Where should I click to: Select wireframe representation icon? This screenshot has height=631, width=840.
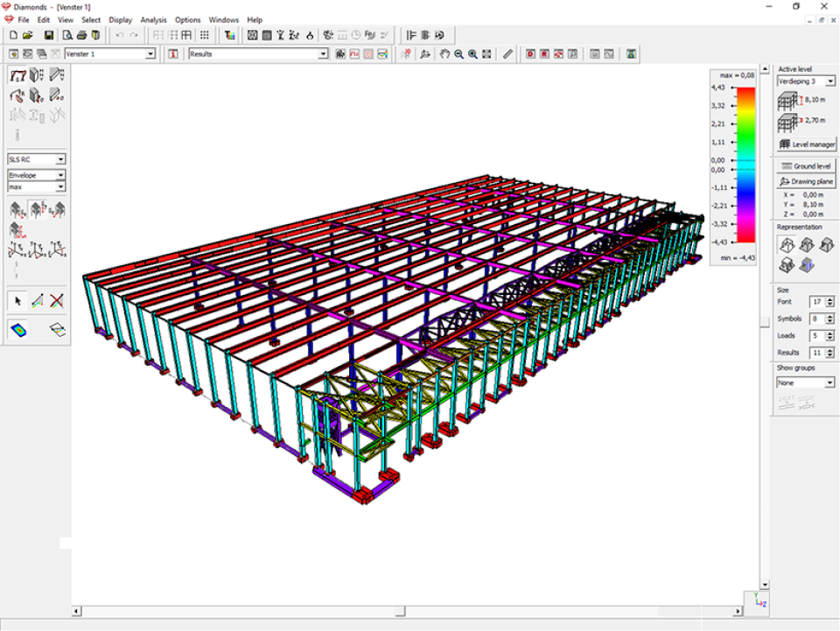pos(787,245)
